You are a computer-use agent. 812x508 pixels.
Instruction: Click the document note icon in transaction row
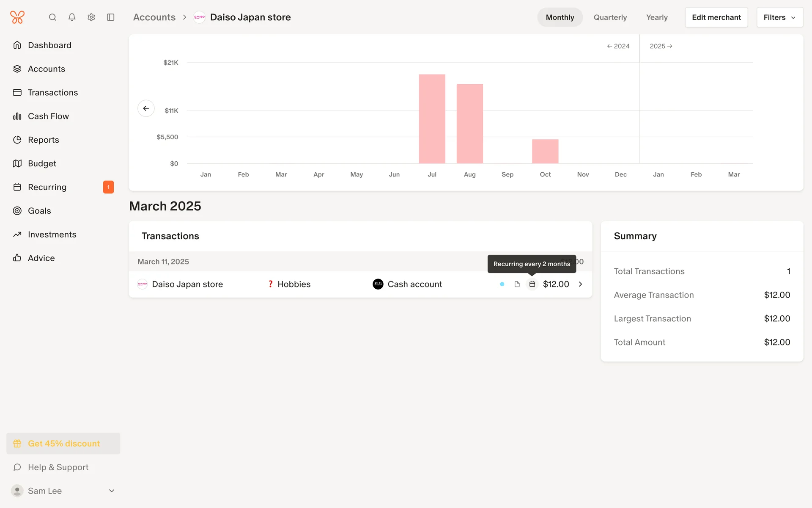pyautogui.click(x=517, y=284)
